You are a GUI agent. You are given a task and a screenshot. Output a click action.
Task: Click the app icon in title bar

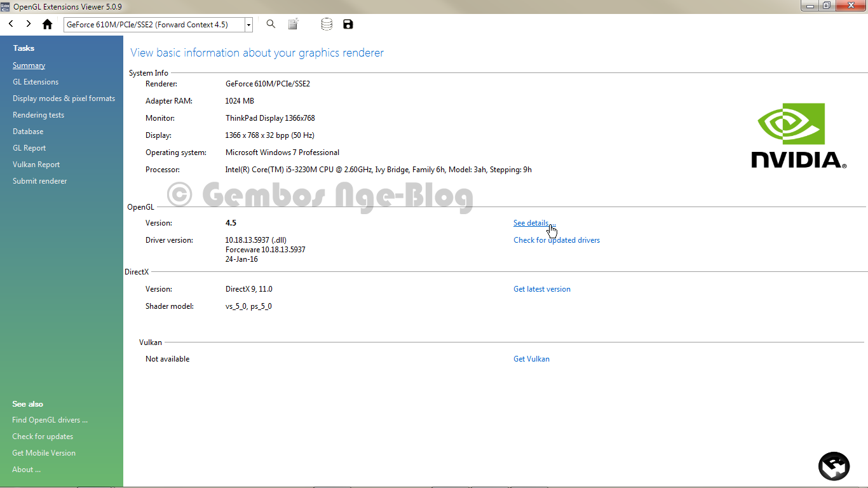[x=5, y=6]
